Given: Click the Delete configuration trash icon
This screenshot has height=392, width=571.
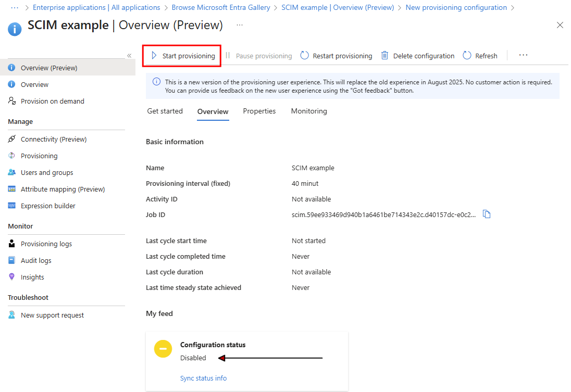Looking at the screenshot, I should (384, 55).
